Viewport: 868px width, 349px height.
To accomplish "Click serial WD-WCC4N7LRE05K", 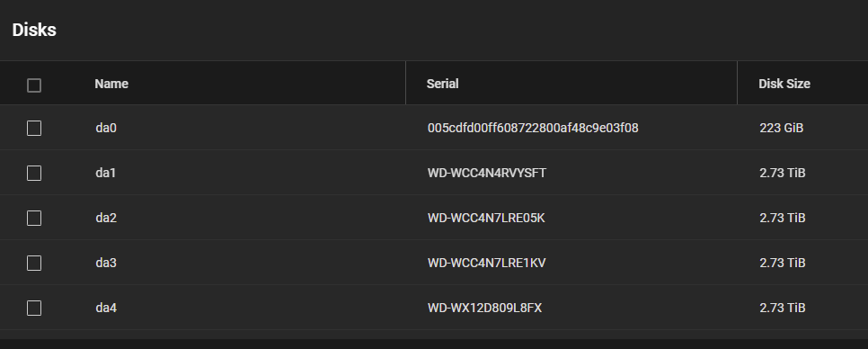I will [486, 218].
